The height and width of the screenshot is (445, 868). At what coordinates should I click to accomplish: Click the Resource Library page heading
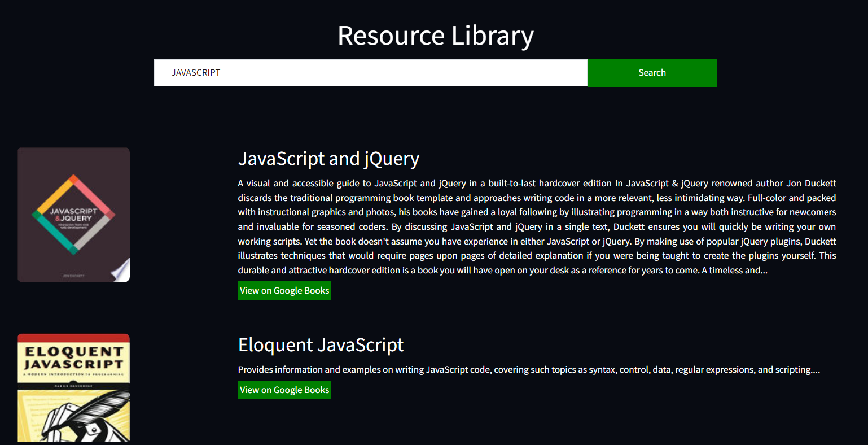click(x=435, y=36)
